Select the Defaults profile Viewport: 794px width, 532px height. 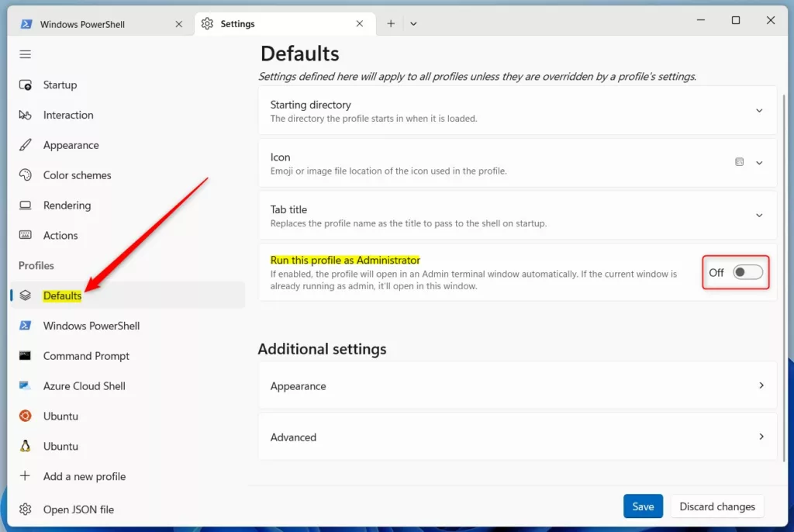click(x=128, y=295)
